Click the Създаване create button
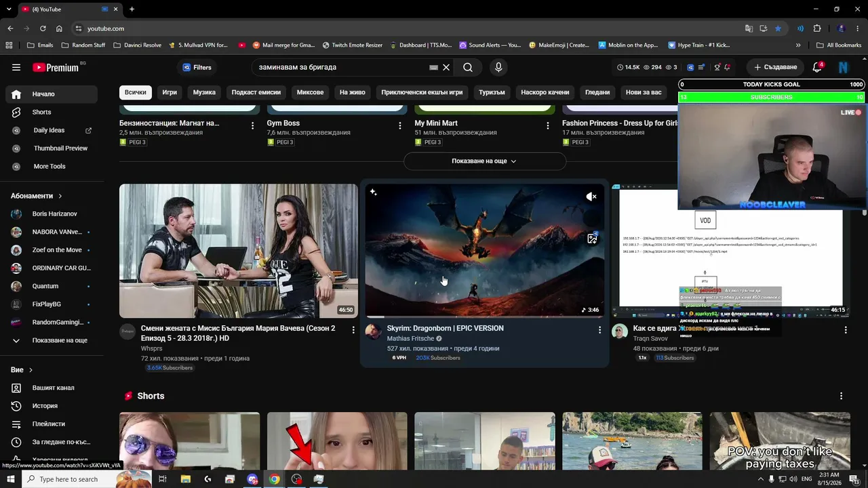This screenshot has height=488, width=868. click(x=775, y=67)
